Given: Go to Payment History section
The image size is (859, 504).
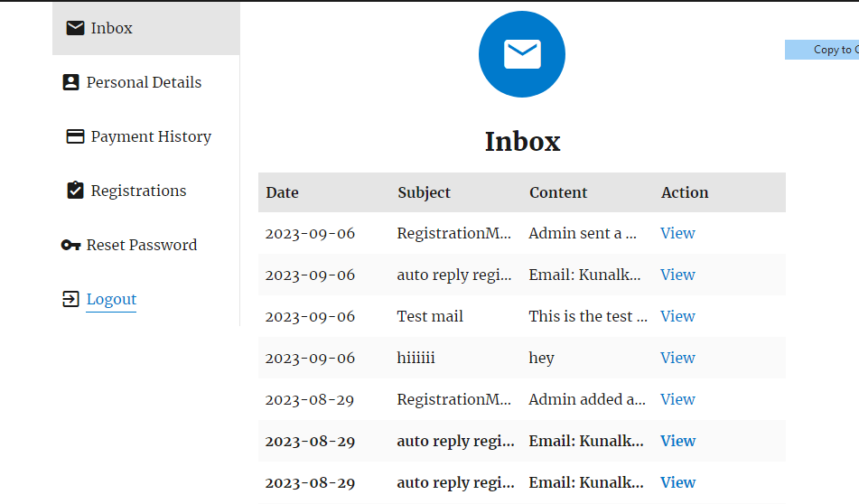Looking at the screenshot, I should 151,136.
